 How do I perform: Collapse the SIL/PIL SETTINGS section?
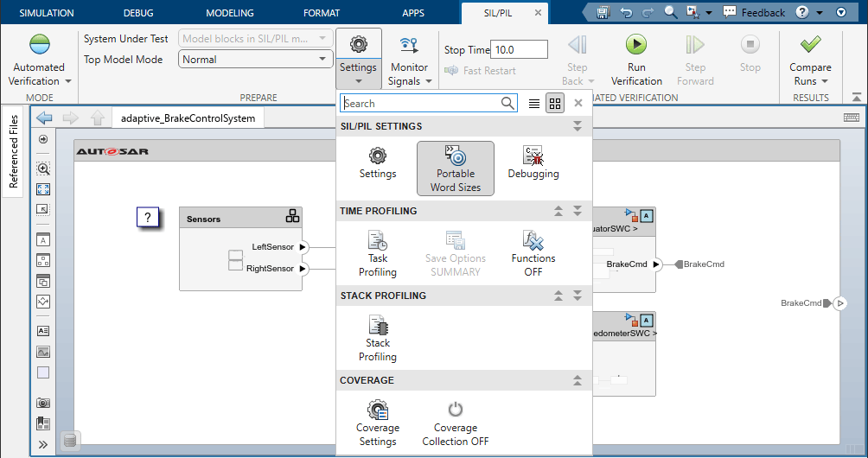578,126
